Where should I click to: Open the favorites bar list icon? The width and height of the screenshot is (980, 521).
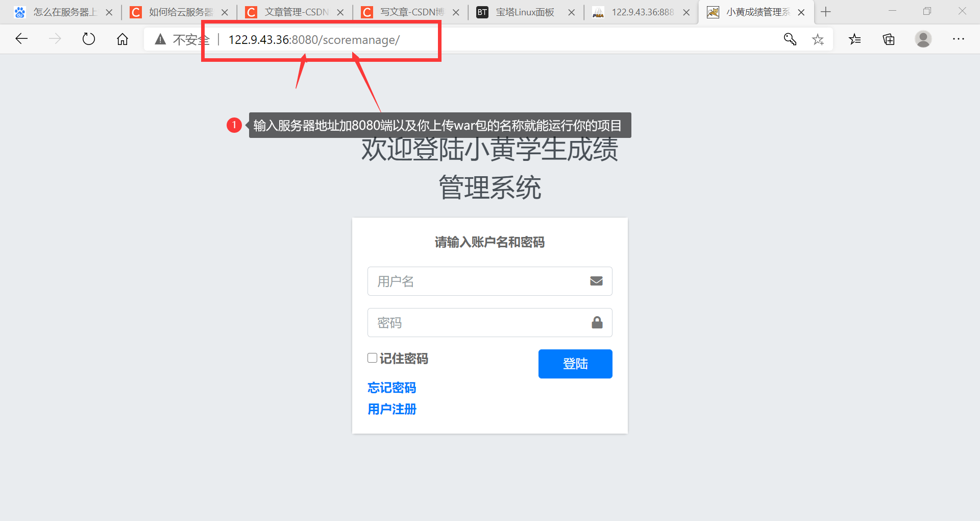pos(854,39)
